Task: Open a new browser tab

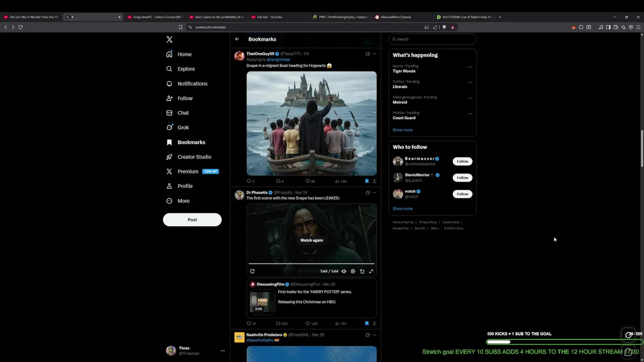Action: (500, 17)
